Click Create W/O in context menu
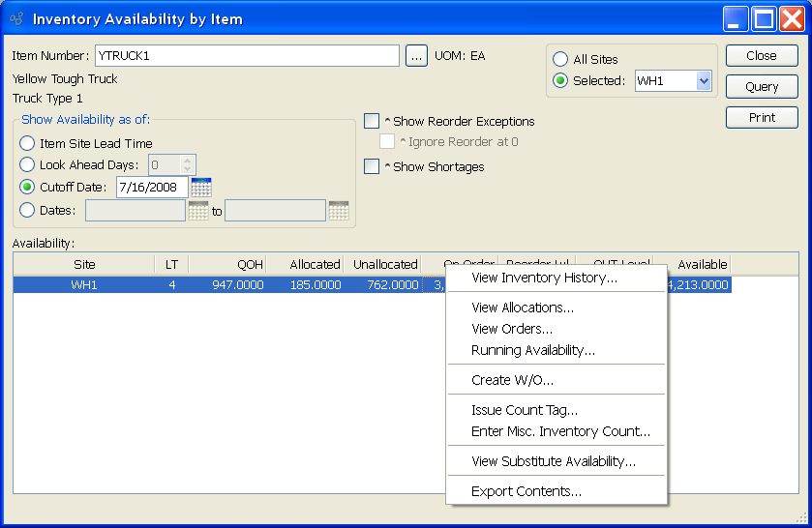 pos(512,380)
